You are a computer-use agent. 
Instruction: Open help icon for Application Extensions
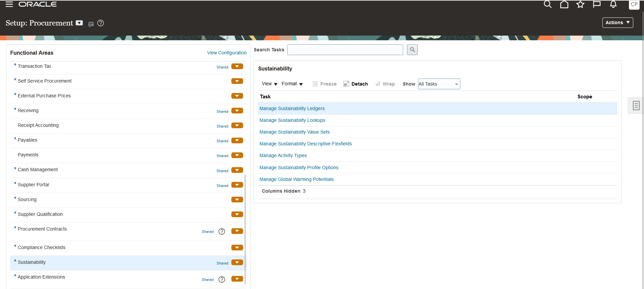point(222,279)
